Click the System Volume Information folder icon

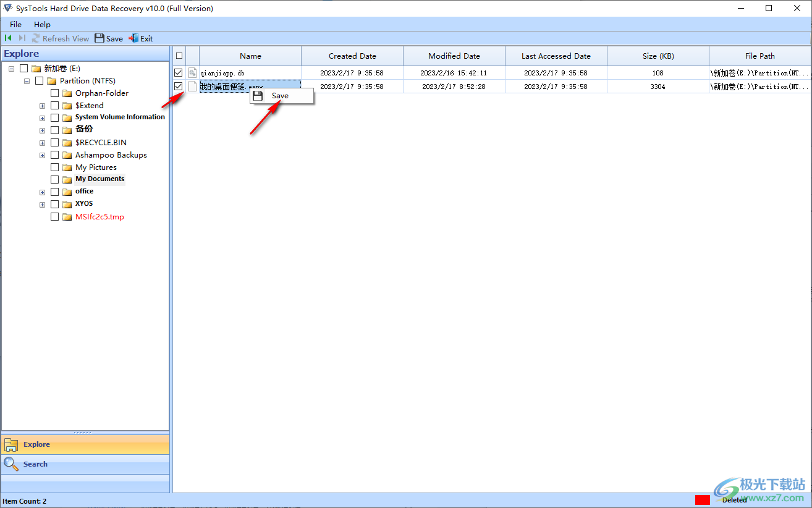tap(67, 117)
